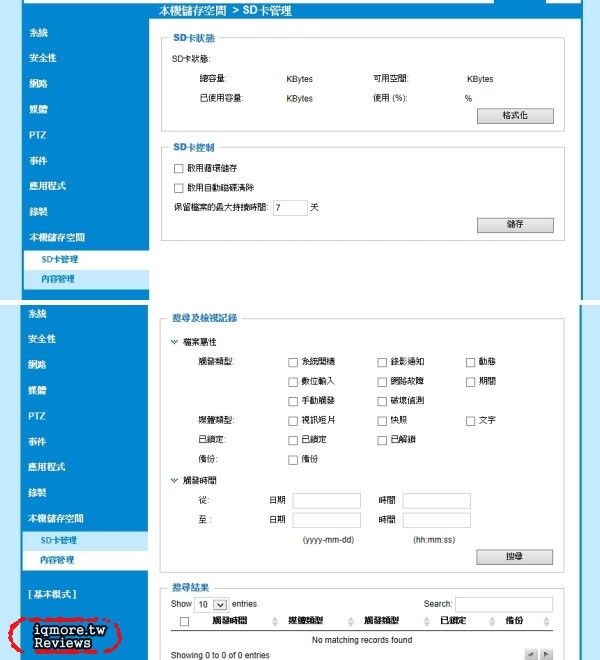
Task: Open PTZ menu on SD卡狀態 page
Action: point(37,135)
